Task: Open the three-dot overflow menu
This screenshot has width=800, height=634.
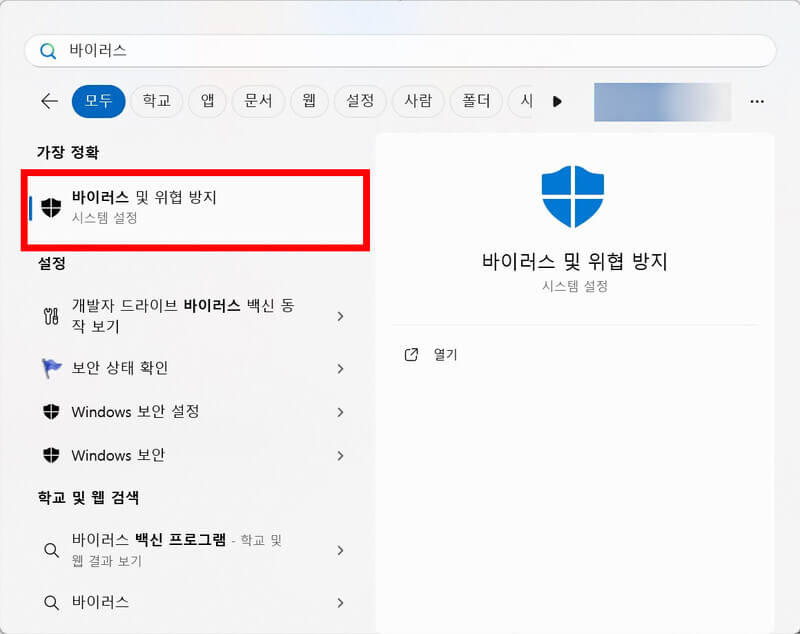Action: tap(758, 101)
